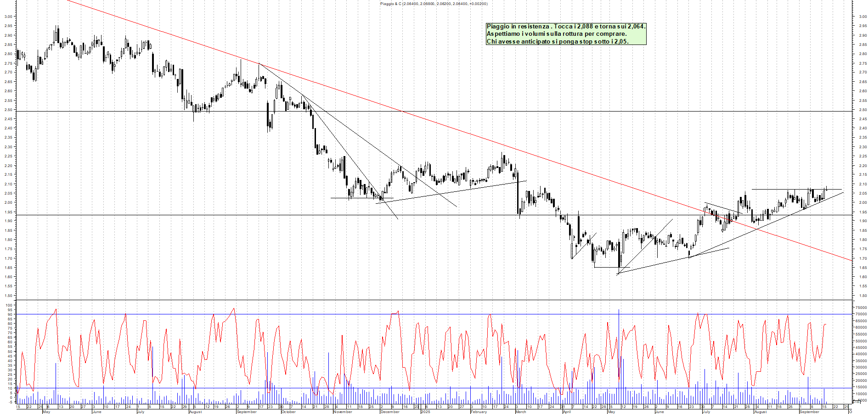Click the 2.10 price on the right axis
Image resolution: width=868 pixels, height=414 pixels.
862,184
